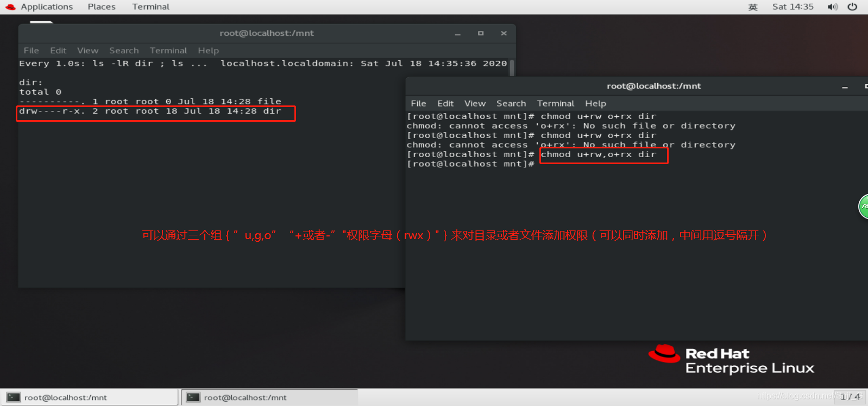The image size is (868, 406).
Task: Open Terminal menu in the left terminal window
Action: coord(168,51)
